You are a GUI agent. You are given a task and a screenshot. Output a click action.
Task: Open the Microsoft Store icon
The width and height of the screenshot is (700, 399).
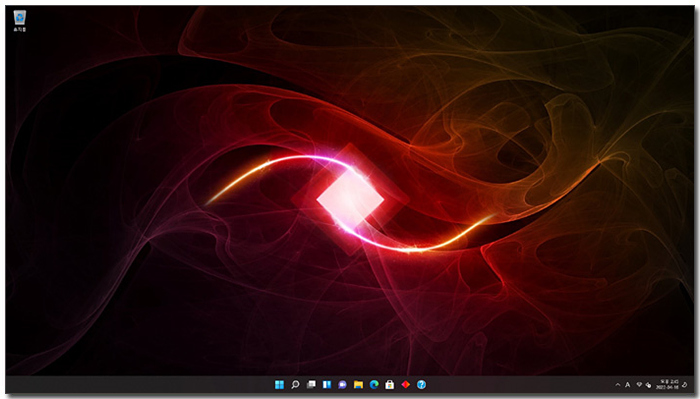(390, 385)
